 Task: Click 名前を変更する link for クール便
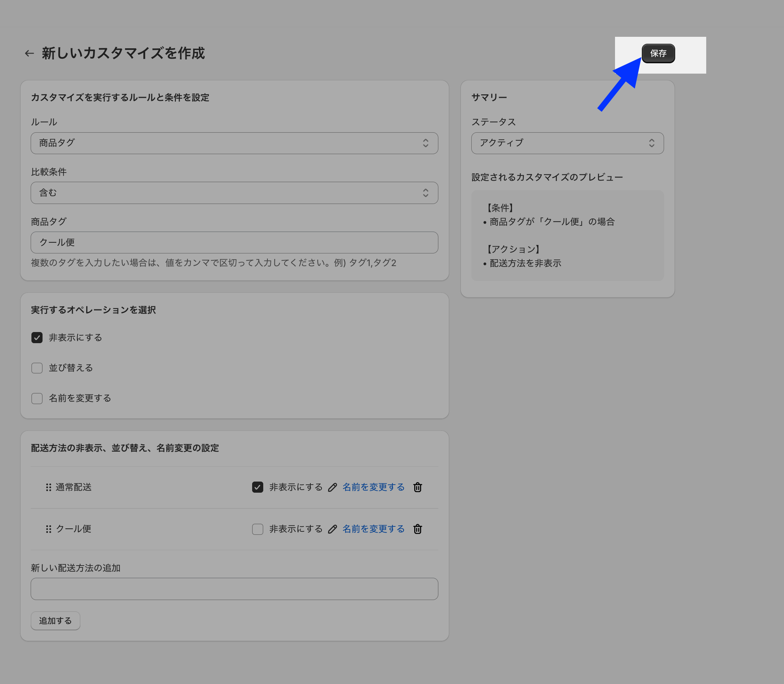[373, 529]
